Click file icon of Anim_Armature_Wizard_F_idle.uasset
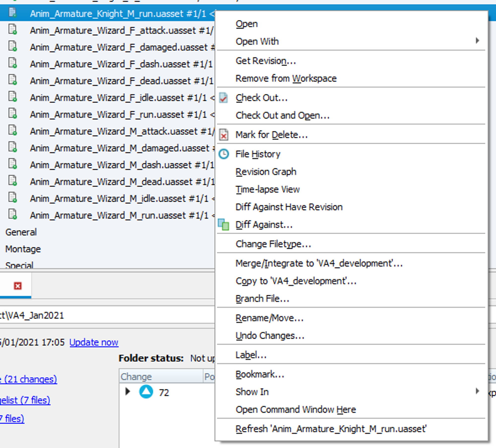Screen dimensions: 496x448 tap(13, 97)
